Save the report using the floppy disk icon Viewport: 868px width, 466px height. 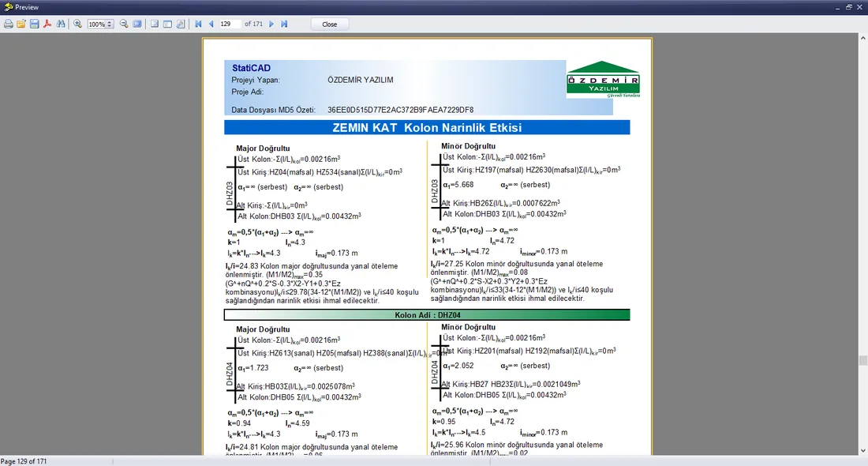(34, 24)
